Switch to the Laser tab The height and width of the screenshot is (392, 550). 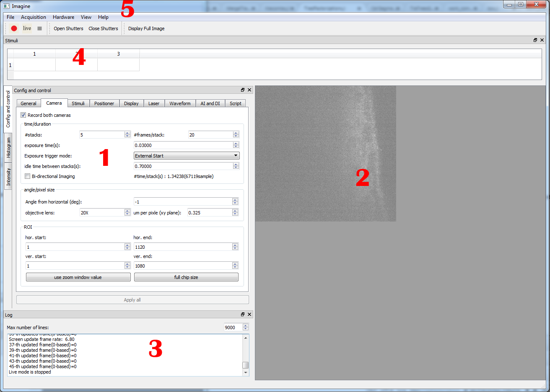[x=154, y=103]
